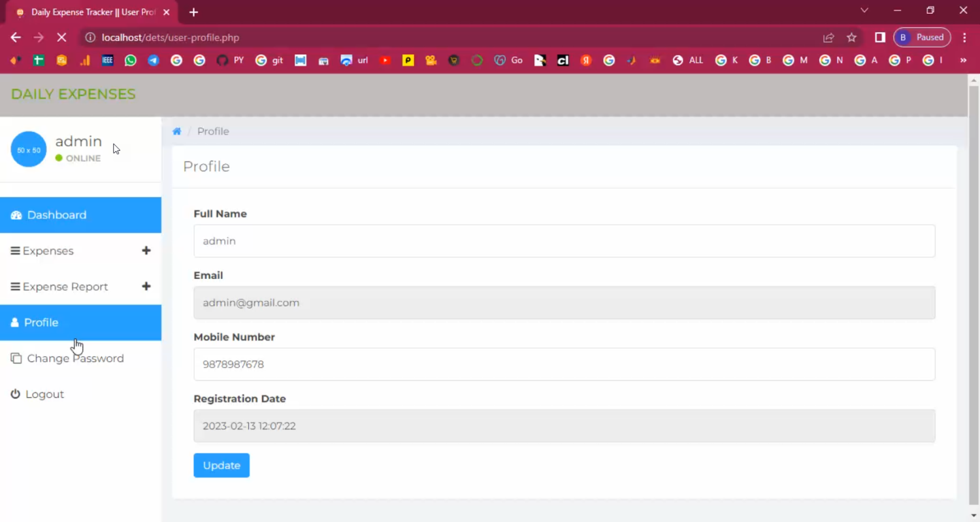Expand the Expenses menu plus icon
980x522 pixels.
coord(146,251)
